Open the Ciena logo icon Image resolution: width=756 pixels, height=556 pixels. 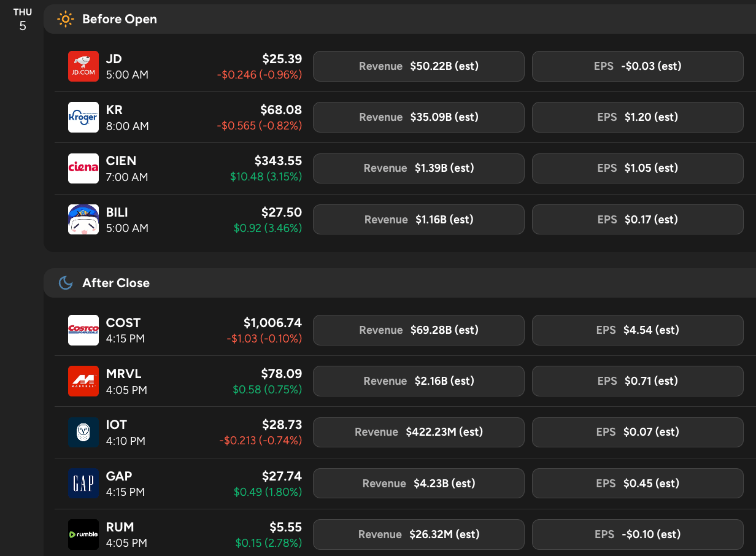tap(83, 168)
